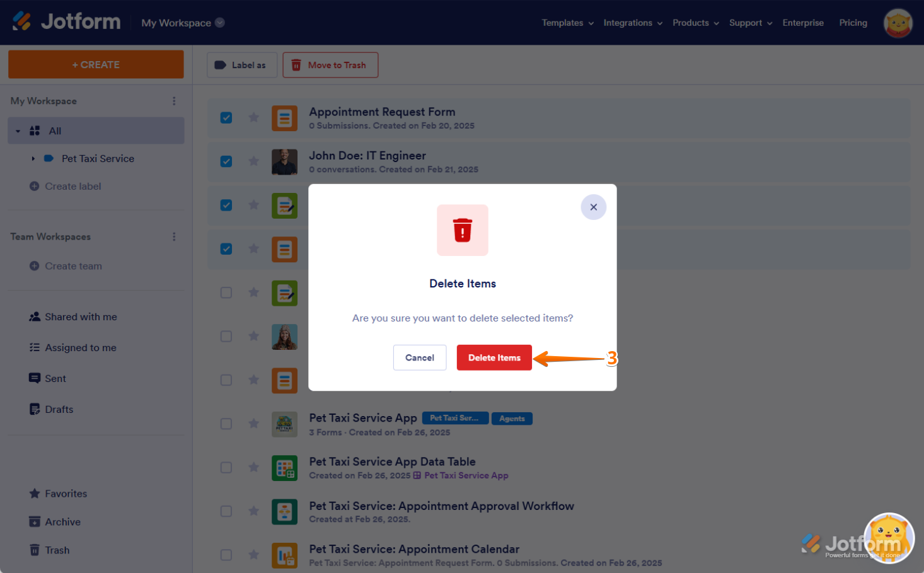Star the Pet Taxi Service App Data Table
Screen dimensions: 924x573
pyautogui.click(x=253, y=467)
